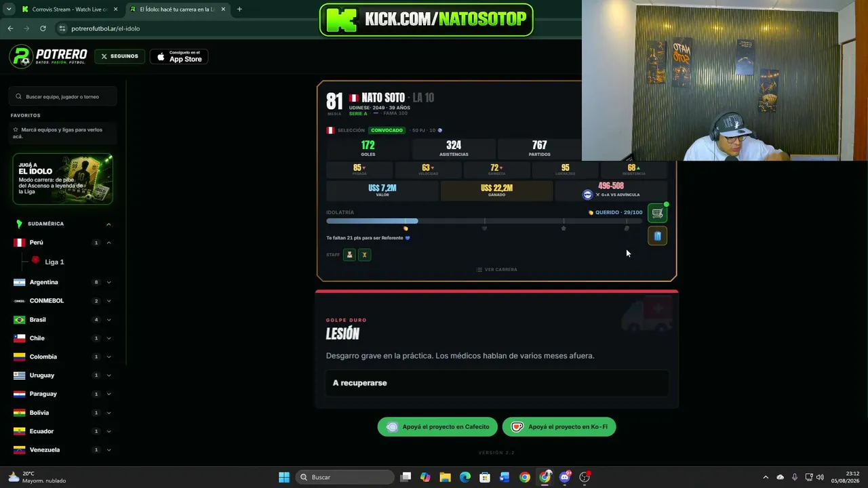Click the Ver Carrera link

tap(496, 270)
